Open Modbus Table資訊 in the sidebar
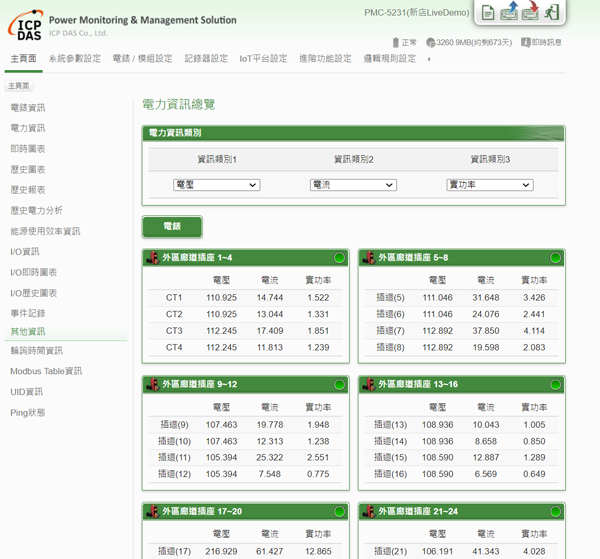This screenshot has height=559, width=600. [46, 371]
